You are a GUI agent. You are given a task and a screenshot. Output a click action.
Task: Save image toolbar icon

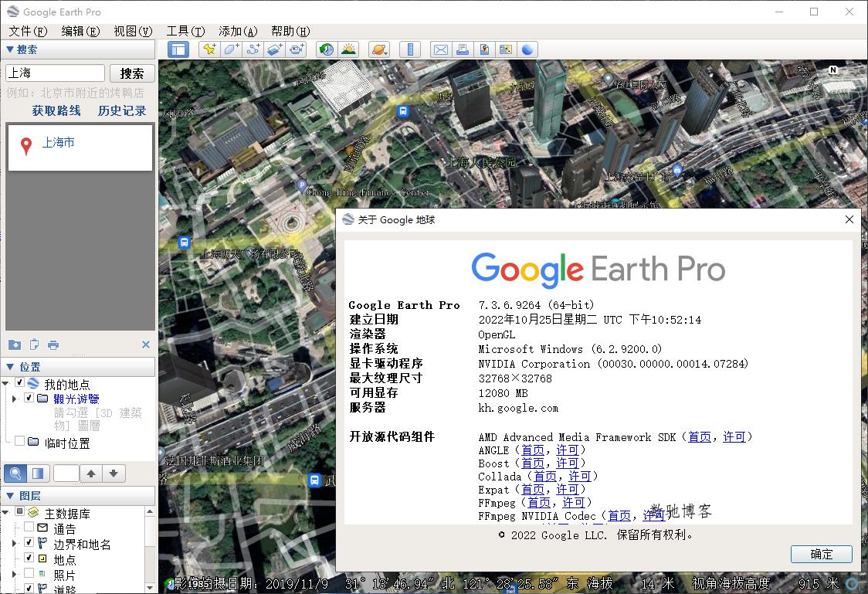484,50
